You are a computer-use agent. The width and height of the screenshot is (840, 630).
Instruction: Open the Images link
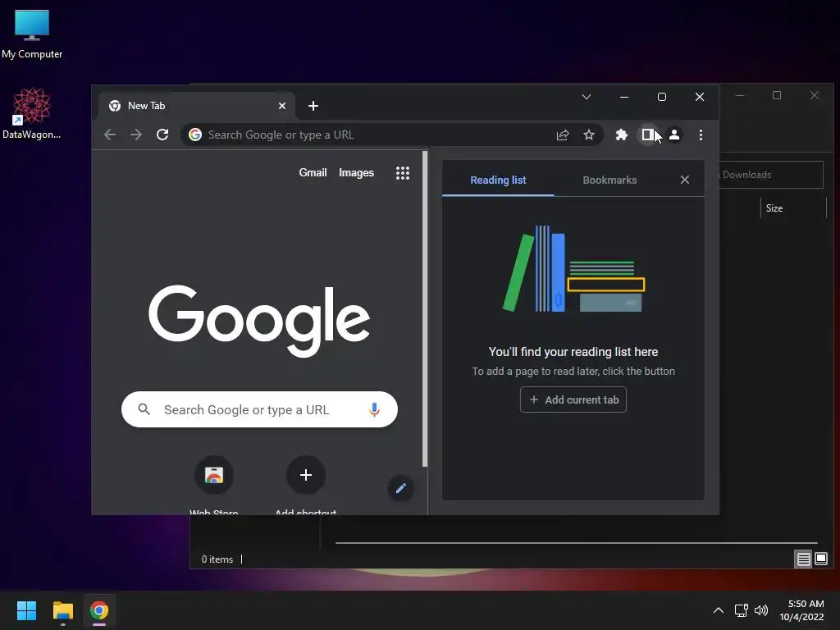coord(356,172)
